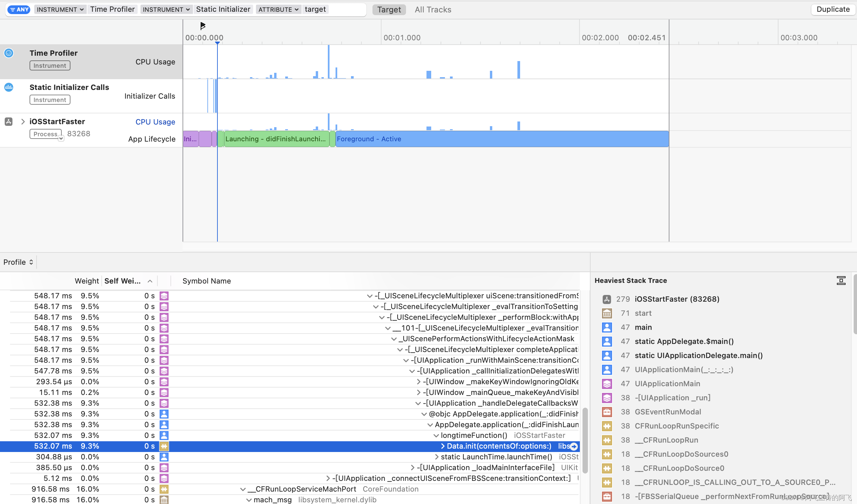Click the Time Profiler filter token
The image size is (857, 504).
[112, 9]
